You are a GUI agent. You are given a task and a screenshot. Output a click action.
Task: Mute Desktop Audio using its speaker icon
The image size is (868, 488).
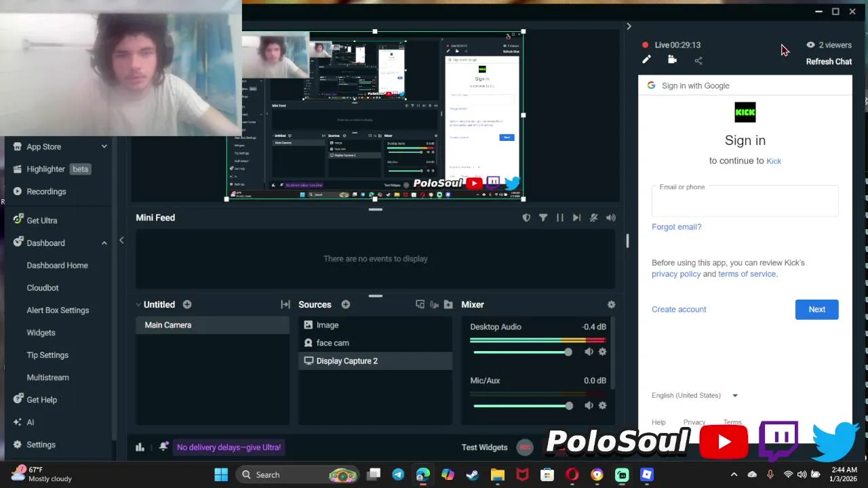pos(589,352)
